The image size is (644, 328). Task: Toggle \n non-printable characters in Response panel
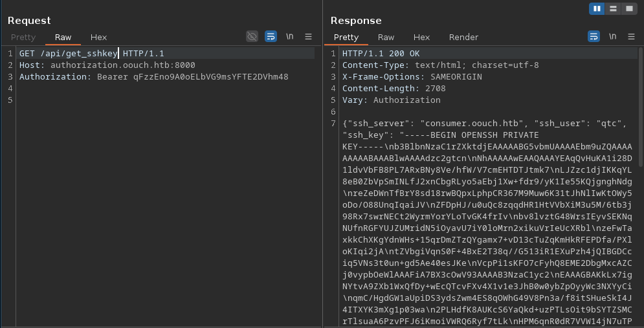coord(612,36)
